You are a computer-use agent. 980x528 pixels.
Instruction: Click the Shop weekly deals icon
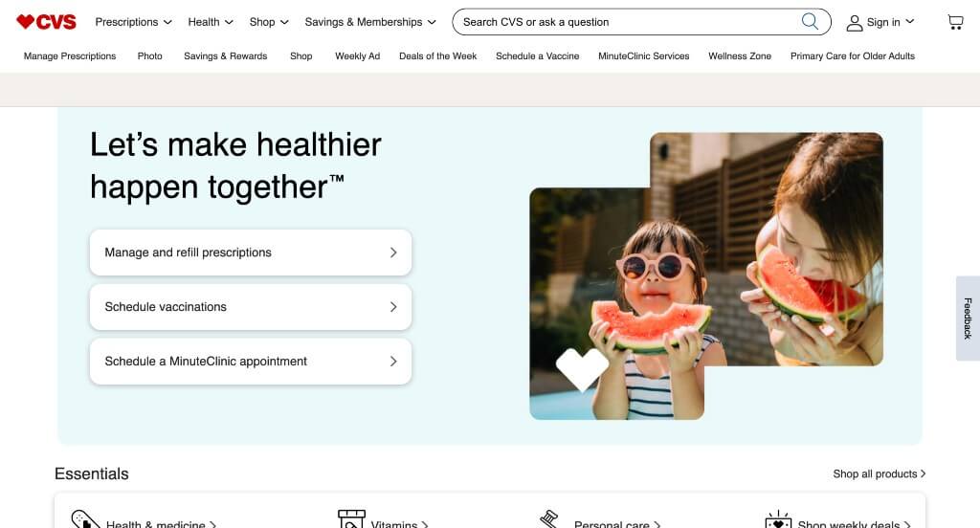pyautogui.click(x=778, y=520)
